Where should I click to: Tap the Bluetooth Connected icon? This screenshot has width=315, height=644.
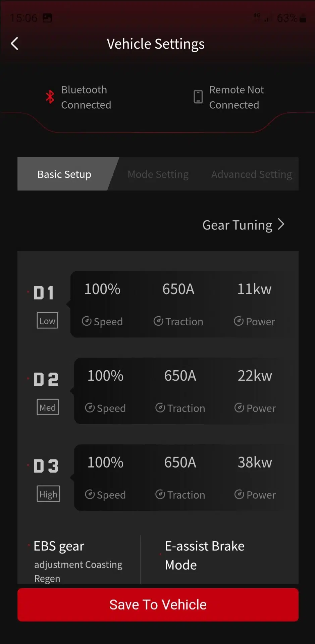click(50, 97)
